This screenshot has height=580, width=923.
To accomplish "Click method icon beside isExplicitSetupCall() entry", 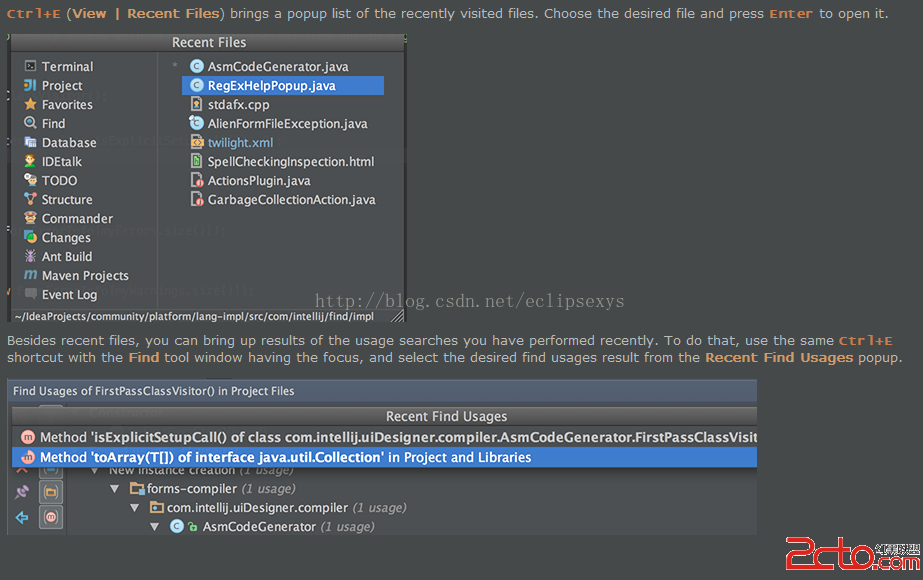I will click(28, 437).
